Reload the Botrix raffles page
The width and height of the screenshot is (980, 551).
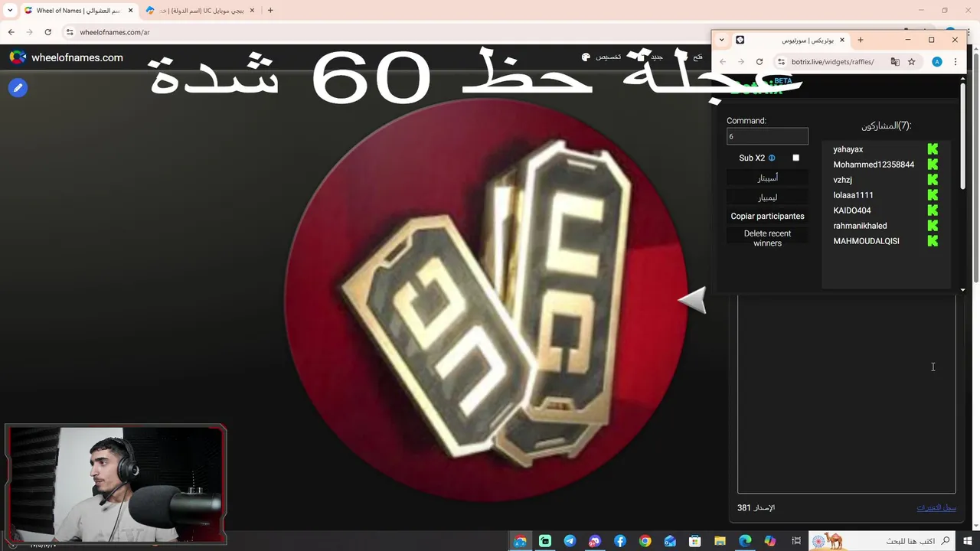(x=759, y=62)
